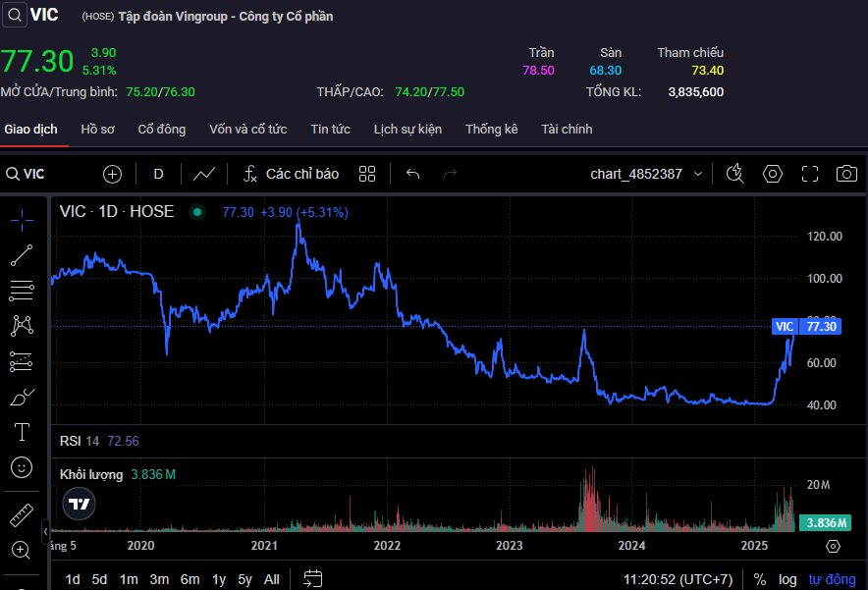Screen dimensions: 868x590
Task: Click the undo arrow in chart toolbar
Action: coord(413,174)
